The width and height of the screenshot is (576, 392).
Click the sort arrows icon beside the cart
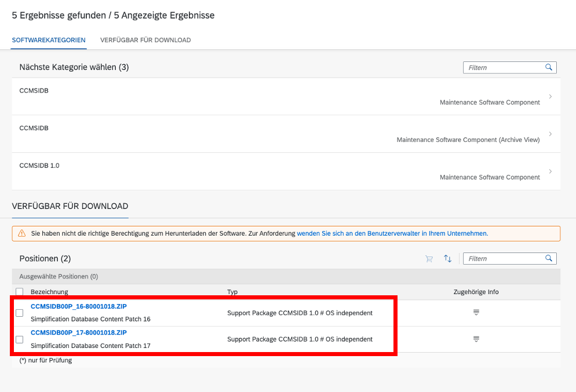447,258
